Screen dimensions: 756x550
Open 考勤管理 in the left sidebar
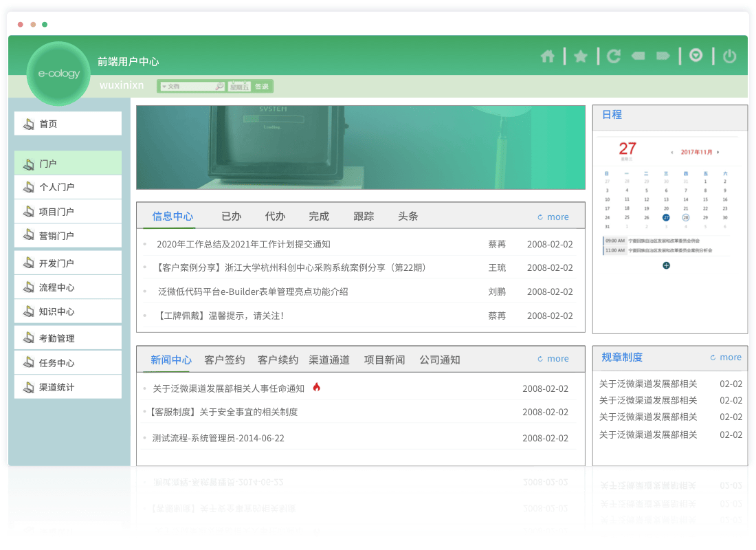[56, 338]
